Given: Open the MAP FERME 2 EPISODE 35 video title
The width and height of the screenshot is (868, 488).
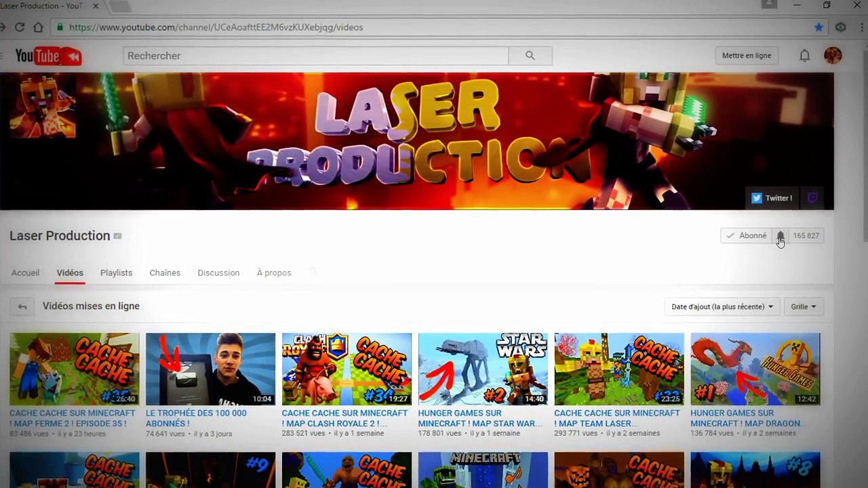Looking at the screenshot, I should (73, 418).
